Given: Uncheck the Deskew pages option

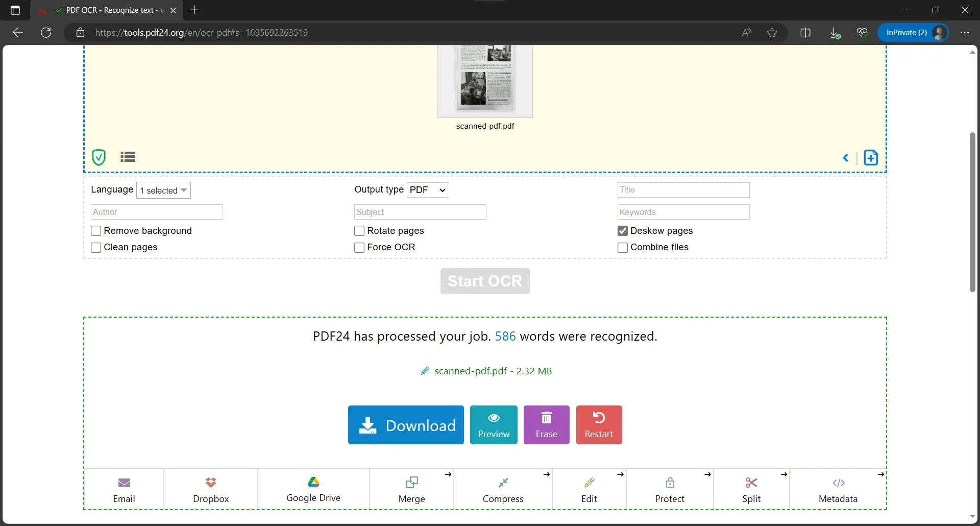Looking at the screenshot, I should pos(623,231).
